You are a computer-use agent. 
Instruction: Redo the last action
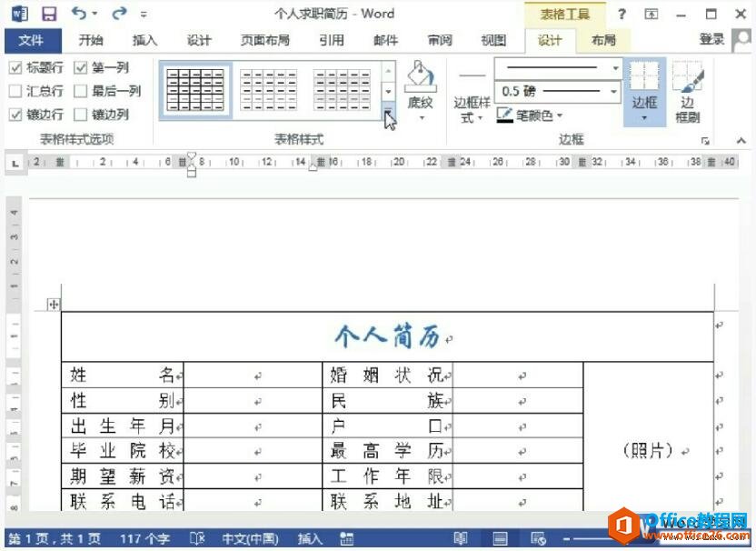click(119, 14)
